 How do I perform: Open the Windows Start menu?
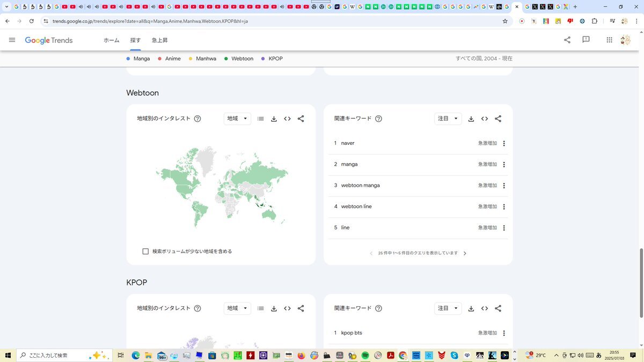coord(8,355)
